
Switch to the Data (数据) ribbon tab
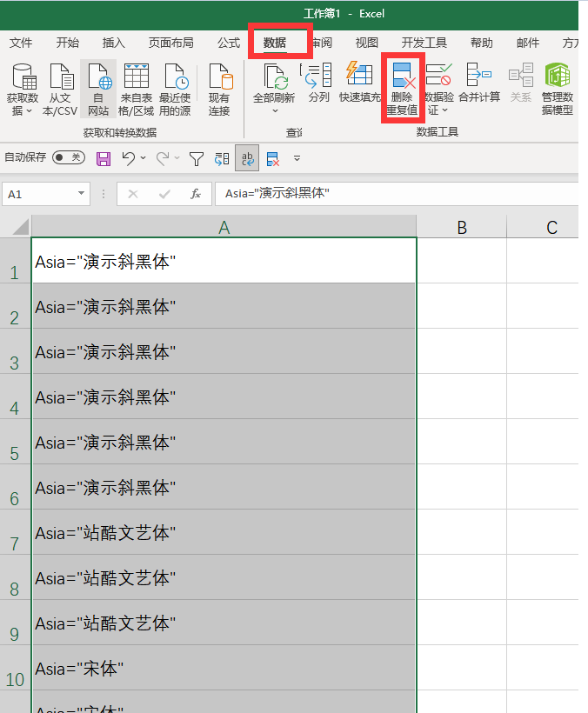point(275,43)
